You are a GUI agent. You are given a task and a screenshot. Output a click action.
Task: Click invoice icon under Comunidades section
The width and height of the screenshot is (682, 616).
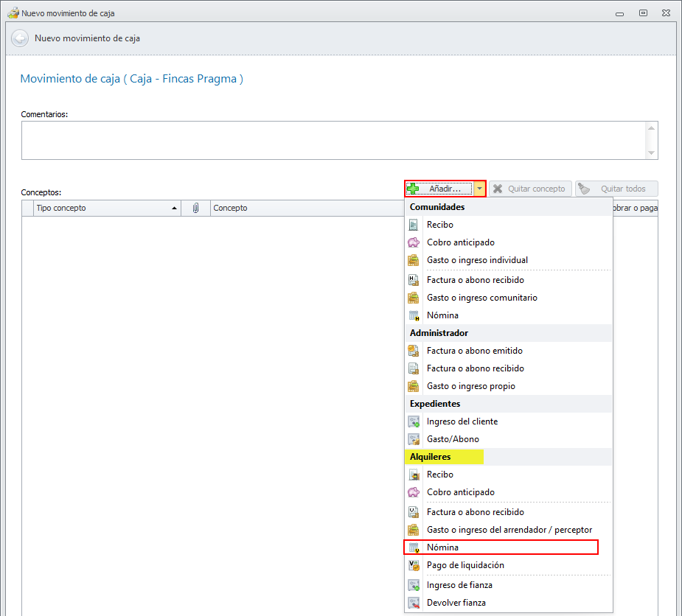click(x=414, y=280)
